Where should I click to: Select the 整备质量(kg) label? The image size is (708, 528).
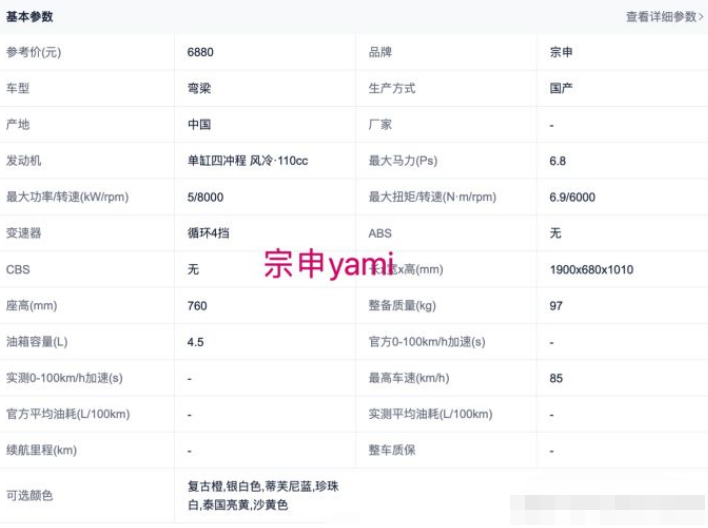point(402,306)
